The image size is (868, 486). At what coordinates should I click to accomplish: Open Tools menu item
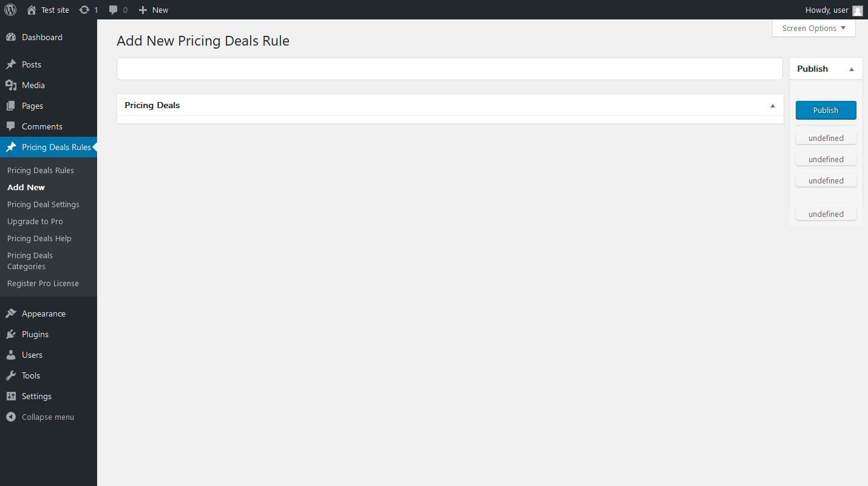coord(49,375)
